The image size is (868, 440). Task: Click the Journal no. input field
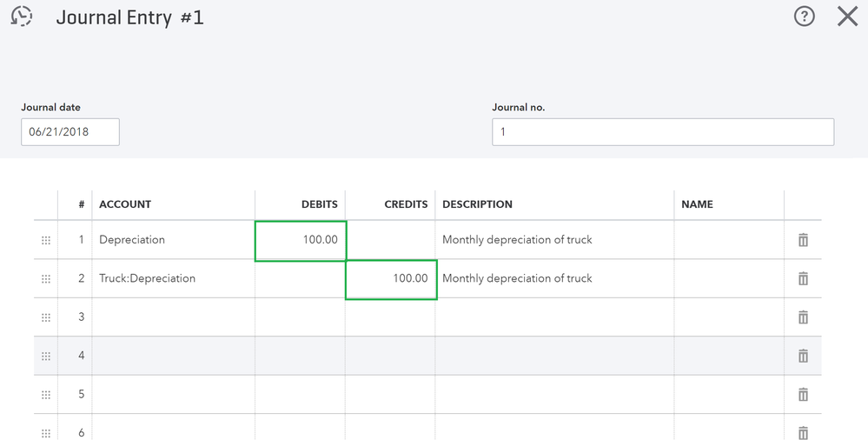[662, 132]
